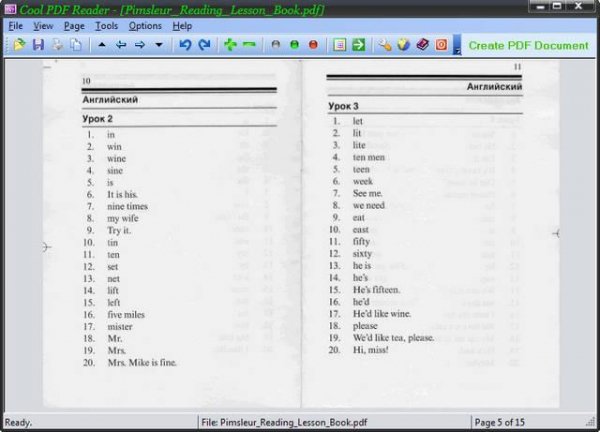Expand the toolbar overflow options arrow
This screenshot has width=600, height=432.
click(x=457, y=47)
